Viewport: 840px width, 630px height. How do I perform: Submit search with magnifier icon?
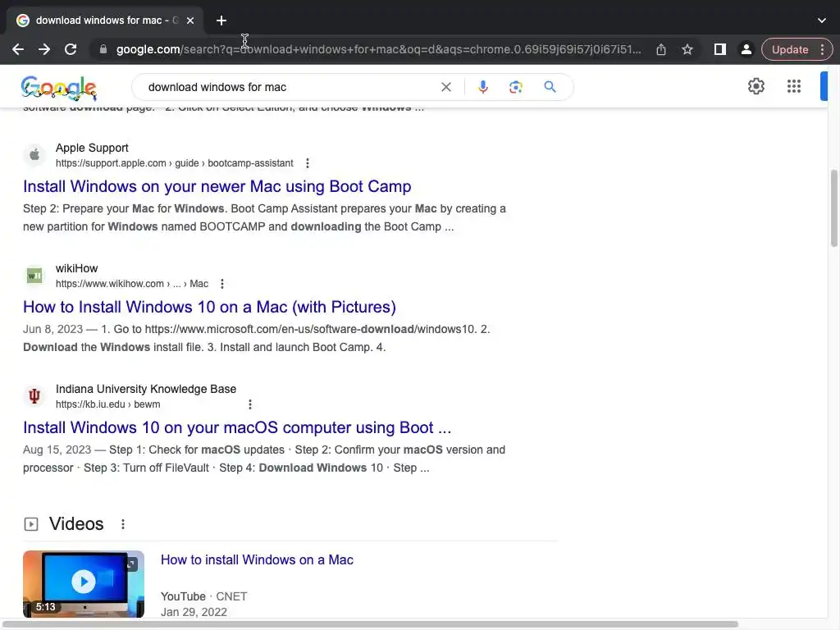click(x=550, y=87)
